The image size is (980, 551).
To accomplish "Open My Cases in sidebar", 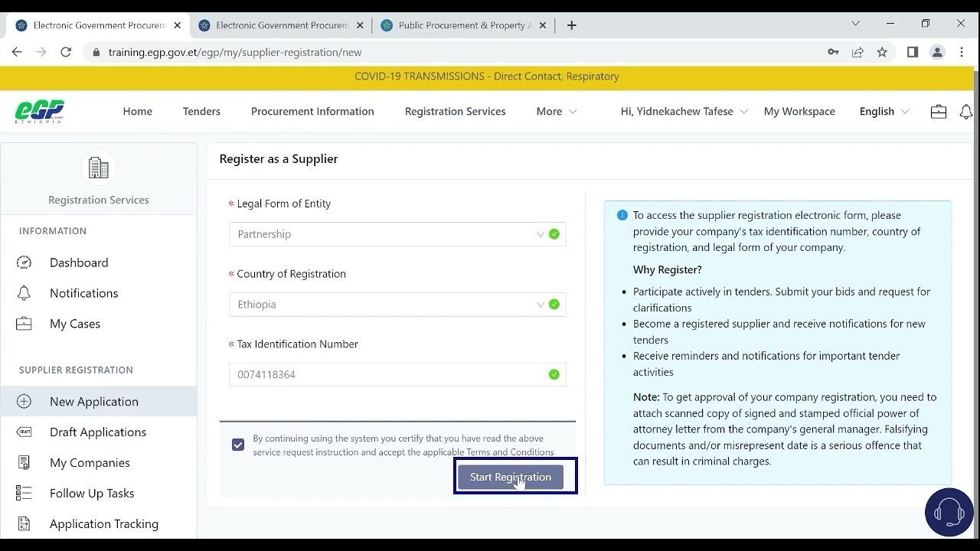I will pos(75,324).
